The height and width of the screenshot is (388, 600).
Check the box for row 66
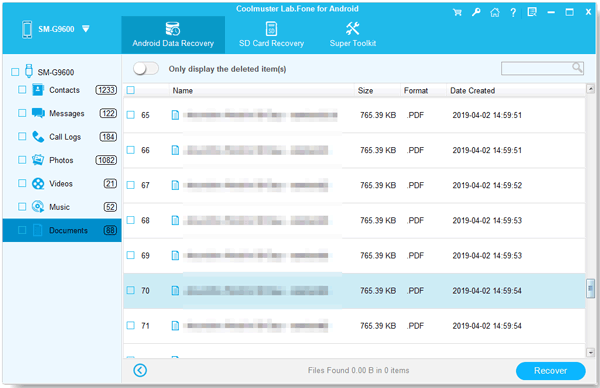130,150
